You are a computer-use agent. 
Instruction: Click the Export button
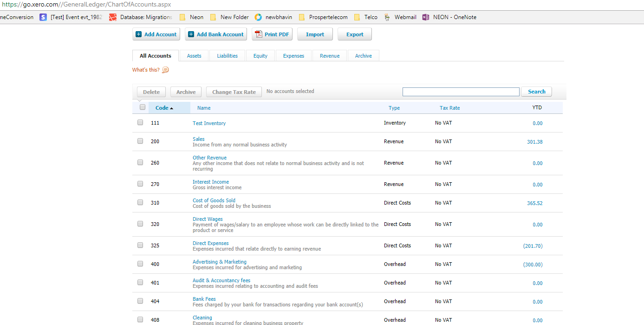(354, 33)
